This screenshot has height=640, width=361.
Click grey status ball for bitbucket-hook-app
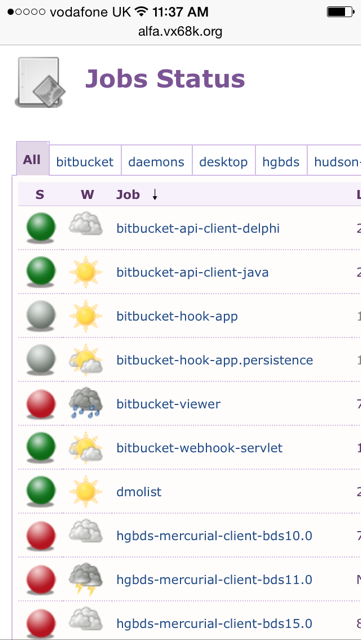pos(41,316)
